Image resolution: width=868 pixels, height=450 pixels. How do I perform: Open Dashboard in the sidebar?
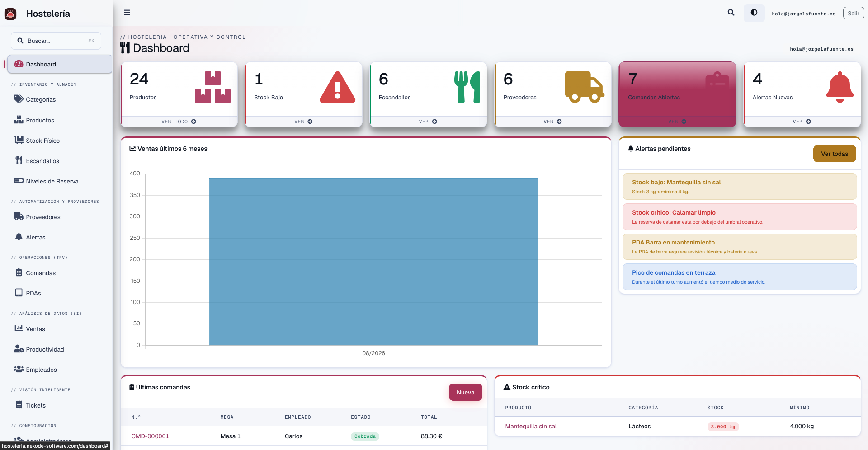pyautogui.click(x=60, y=64)
